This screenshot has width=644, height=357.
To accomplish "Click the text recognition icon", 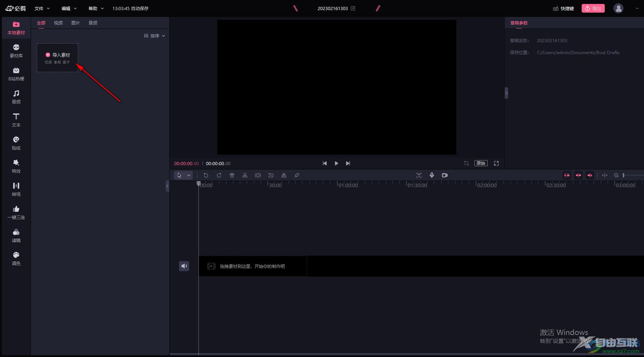I will click(419, 175).
